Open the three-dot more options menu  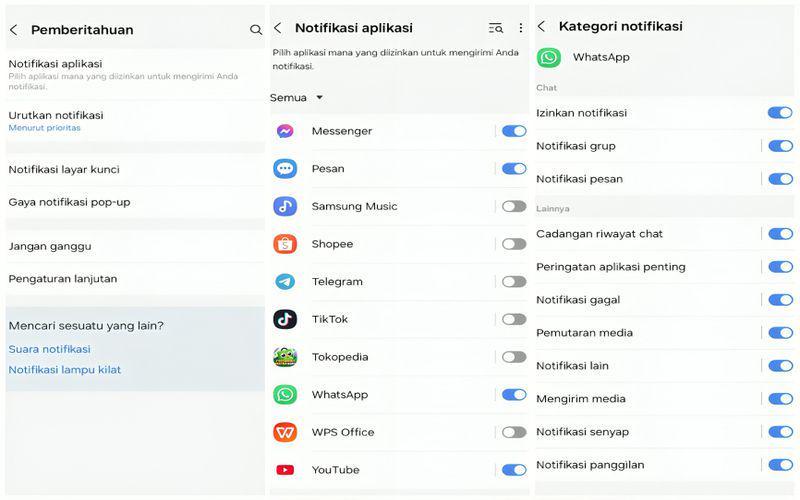(x=520, y=28)
